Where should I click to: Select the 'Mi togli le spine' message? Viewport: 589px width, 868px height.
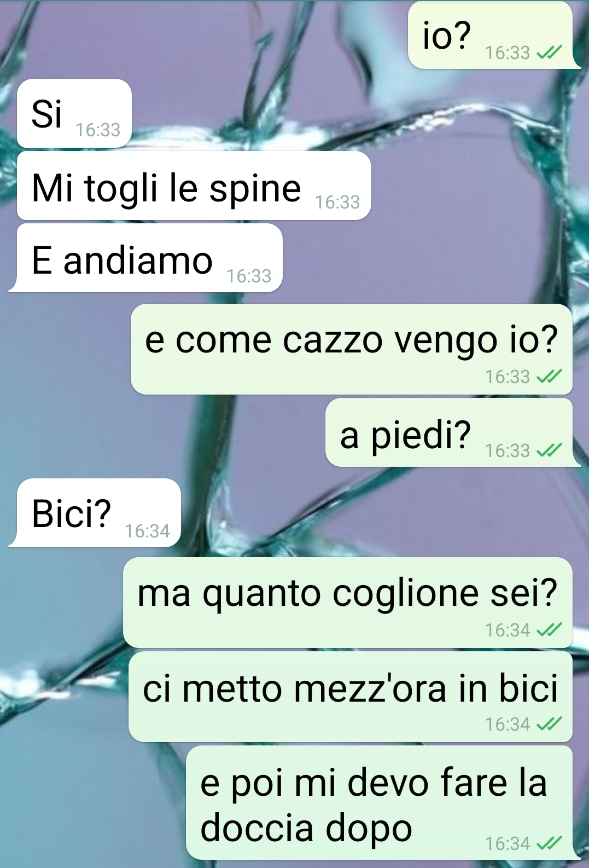[x=194, y=186]
